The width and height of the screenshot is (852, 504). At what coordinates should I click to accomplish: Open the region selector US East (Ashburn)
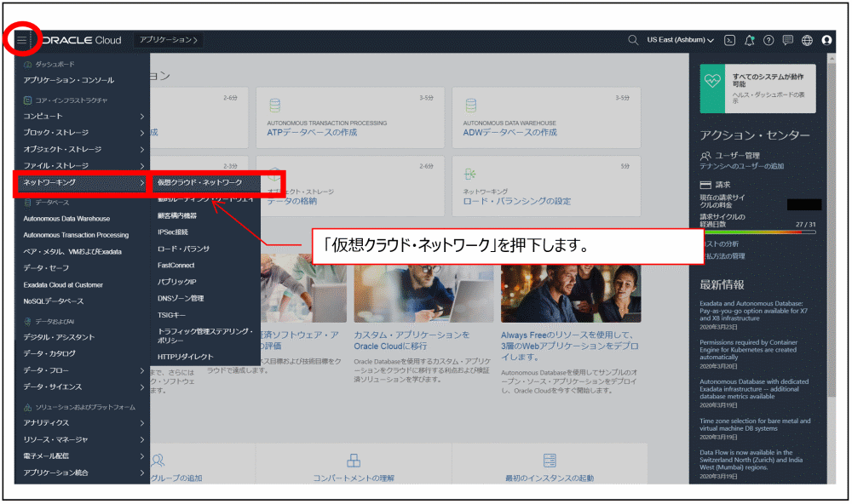click(680, 40)
